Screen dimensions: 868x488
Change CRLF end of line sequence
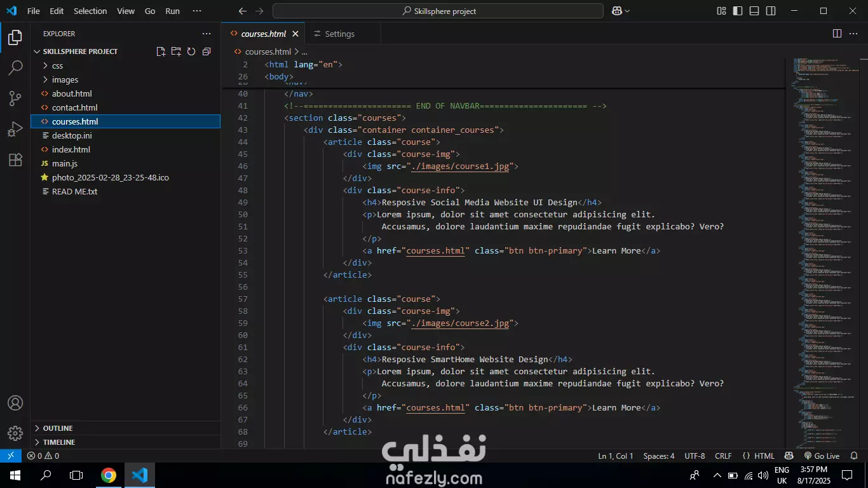(x=723, y=456)
